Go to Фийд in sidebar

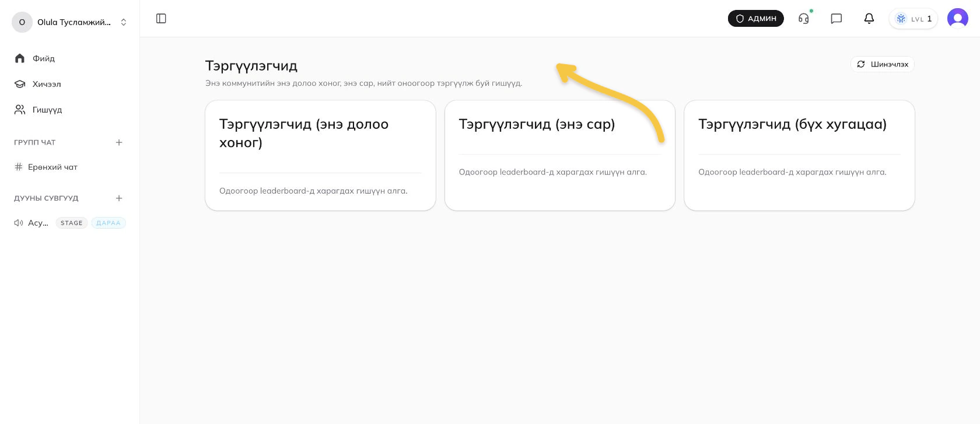(x=70, y=58)
